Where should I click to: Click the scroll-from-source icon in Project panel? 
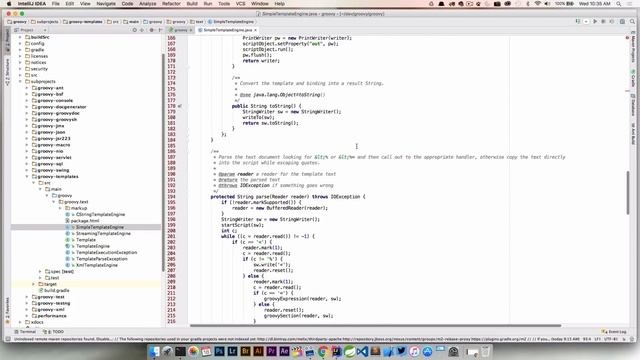[x=134, y=30]
